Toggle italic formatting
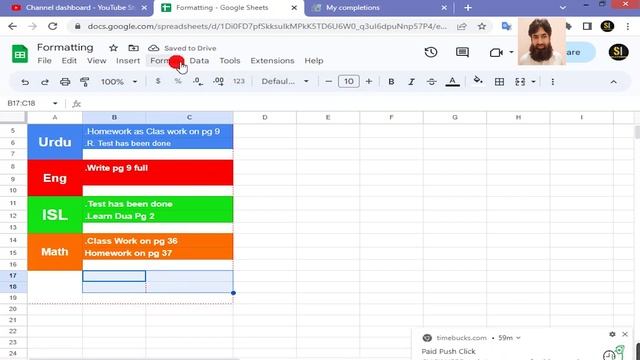The image size is (640, 360). [411, 82]
